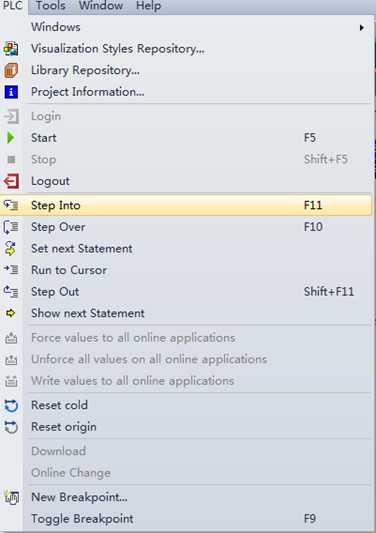
Task: Click the Step Out icon
Action: pyautogui.click(x=11, y=292)
